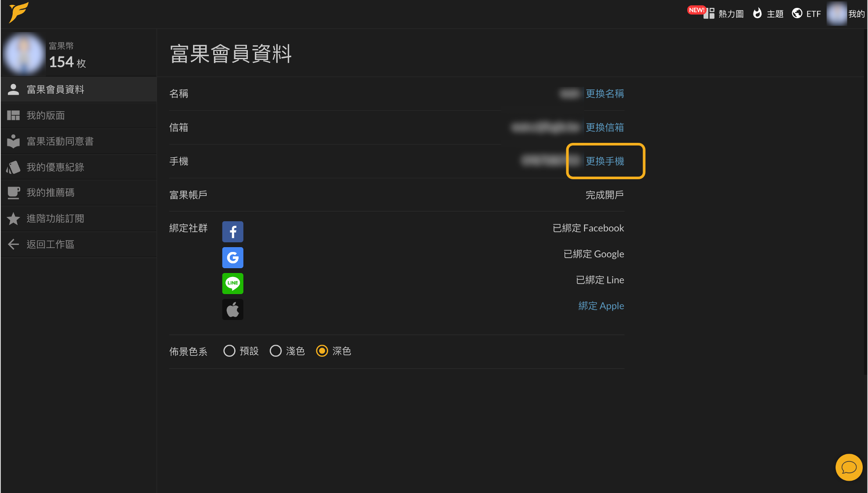The width and height of the screenshot is (868, 493).
Task: Click the Fugle logo at top left
Action: click(x=18, y=12)
